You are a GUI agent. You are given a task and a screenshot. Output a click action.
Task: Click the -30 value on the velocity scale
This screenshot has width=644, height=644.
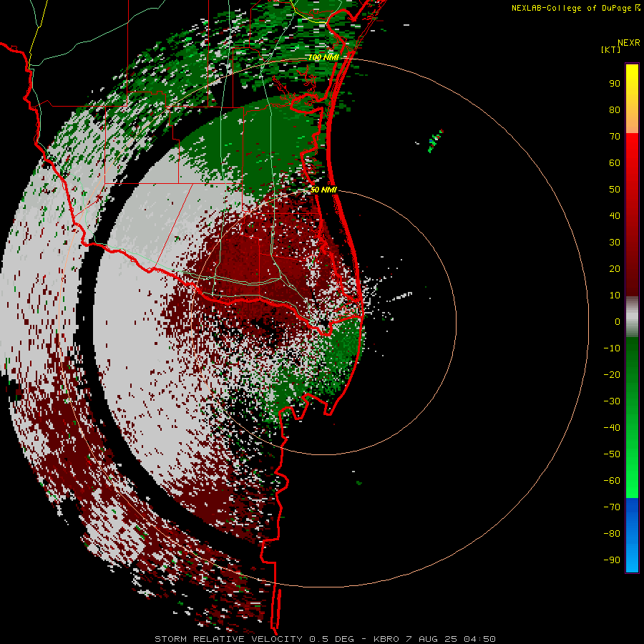click(x=612, y=401)
